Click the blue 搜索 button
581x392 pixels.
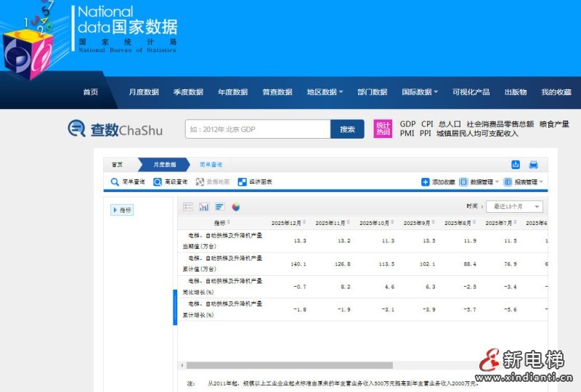[347, 129]
